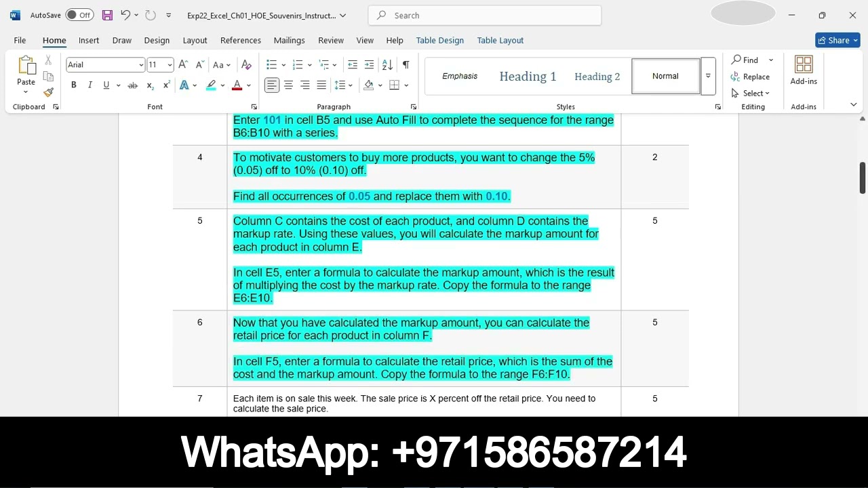Toggle show paragraph marks
868x488 pixels.
pyautogui.click(x=406, y=64)
